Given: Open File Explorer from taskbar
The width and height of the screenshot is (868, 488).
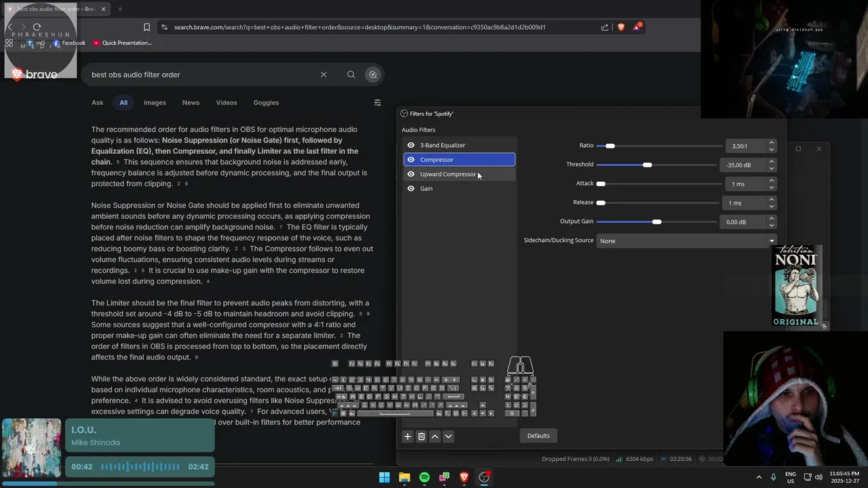Looking at the screenshot, I should 405,477.
